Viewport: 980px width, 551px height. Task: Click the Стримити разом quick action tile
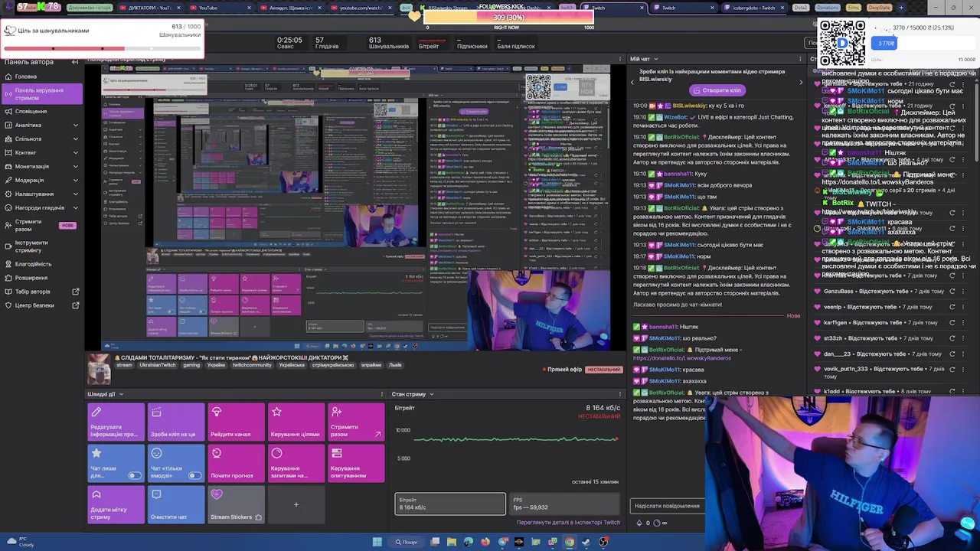click(x=356, y=422)
